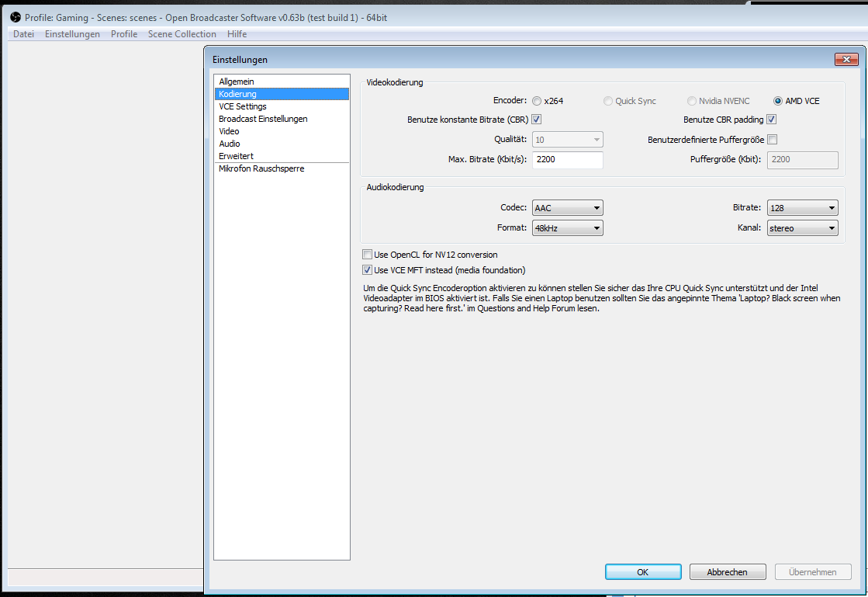
Task: Select Allgemein in settings list
Action: [282, 82]
